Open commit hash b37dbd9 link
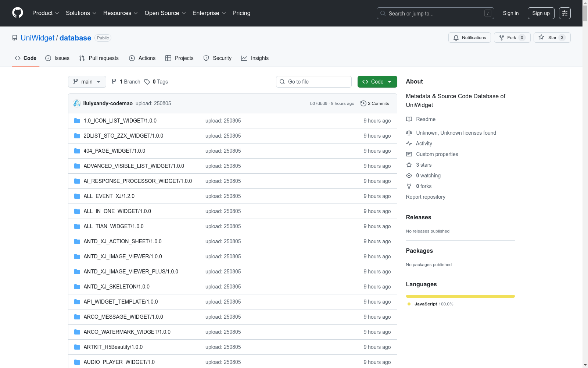 point(319,103)
